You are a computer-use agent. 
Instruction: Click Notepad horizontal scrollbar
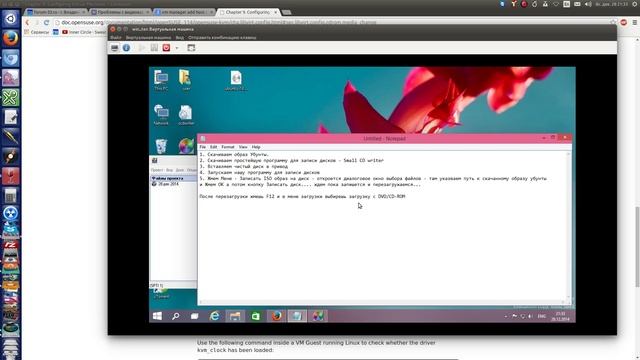(x=382, y=302)
